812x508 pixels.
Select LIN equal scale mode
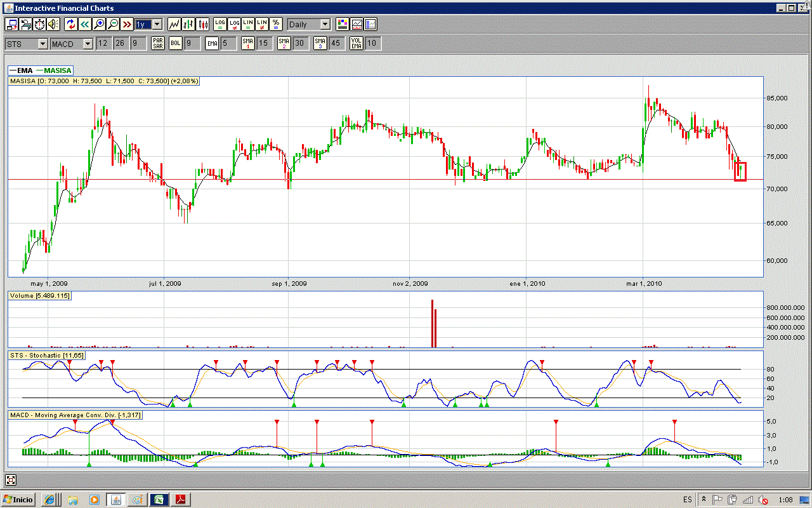point(248,24)
